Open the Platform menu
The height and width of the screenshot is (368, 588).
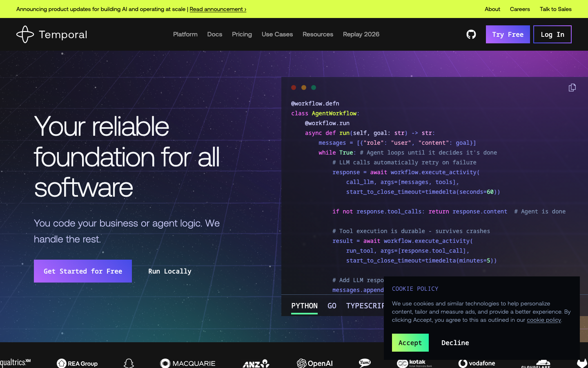click(x=185, y=34)
